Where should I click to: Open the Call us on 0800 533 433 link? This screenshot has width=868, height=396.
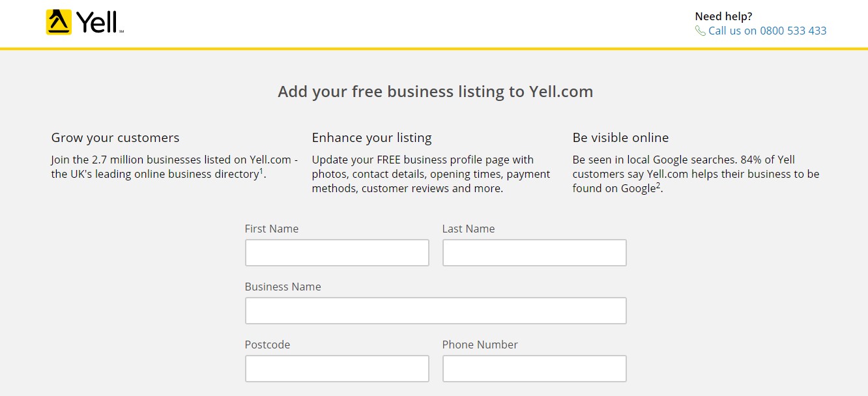[767, 31]
